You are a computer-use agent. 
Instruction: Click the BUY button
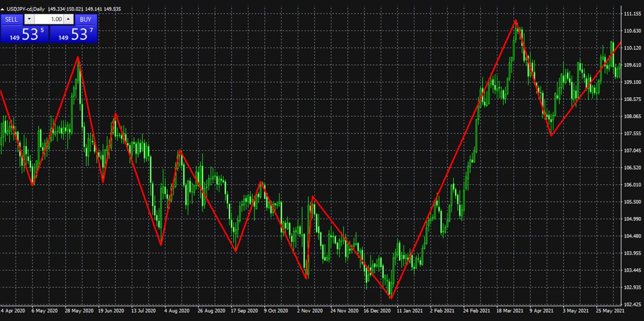(85, 19)
